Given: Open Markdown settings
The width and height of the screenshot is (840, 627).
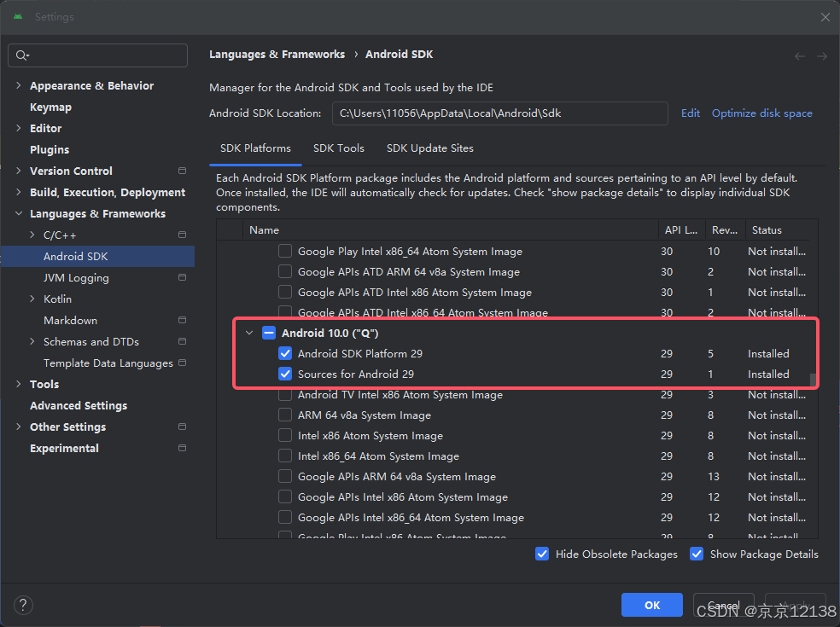Looking at the screenshot, I should [x=70, y=320].
